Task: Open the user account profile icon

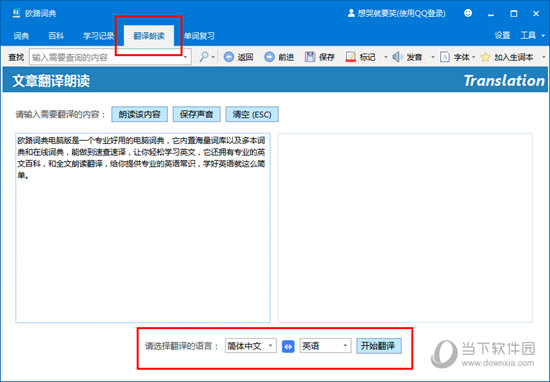Action: tap(351, 13)
